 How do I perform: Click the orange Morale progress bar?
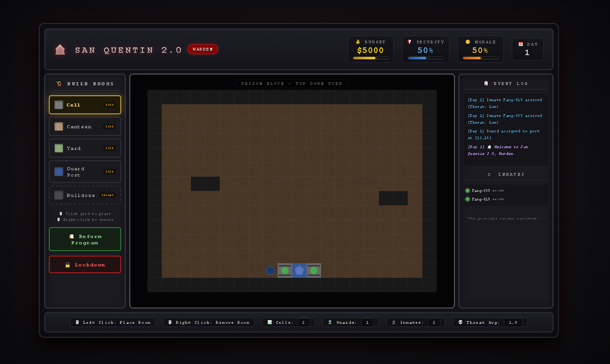click(x=481, y=58)
